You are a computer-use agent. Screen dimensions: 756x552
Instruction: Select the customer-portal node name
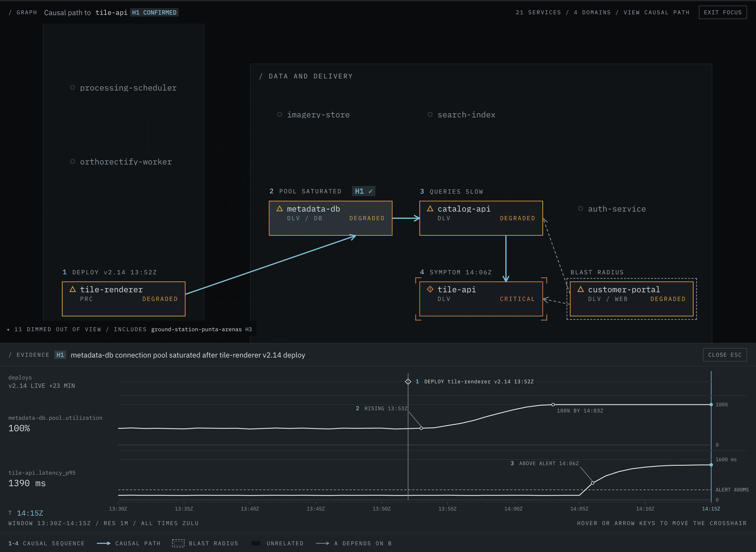click(624, 289)
